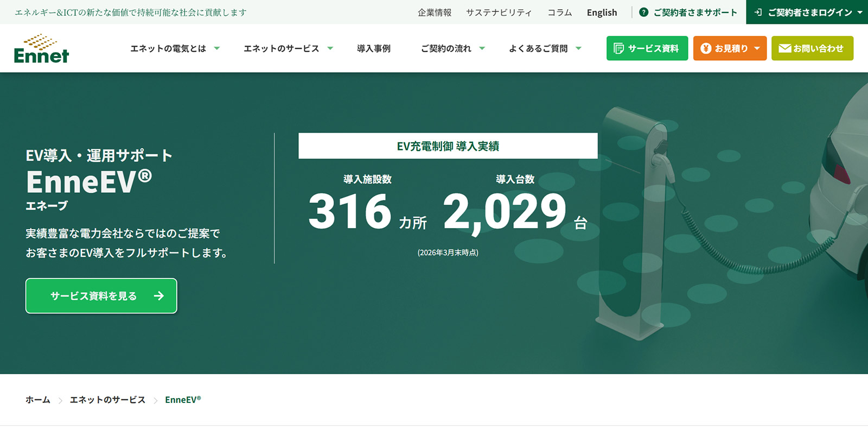Click the orange お見積り button
This screenshot has height=429, width=868.
[730, 48]
